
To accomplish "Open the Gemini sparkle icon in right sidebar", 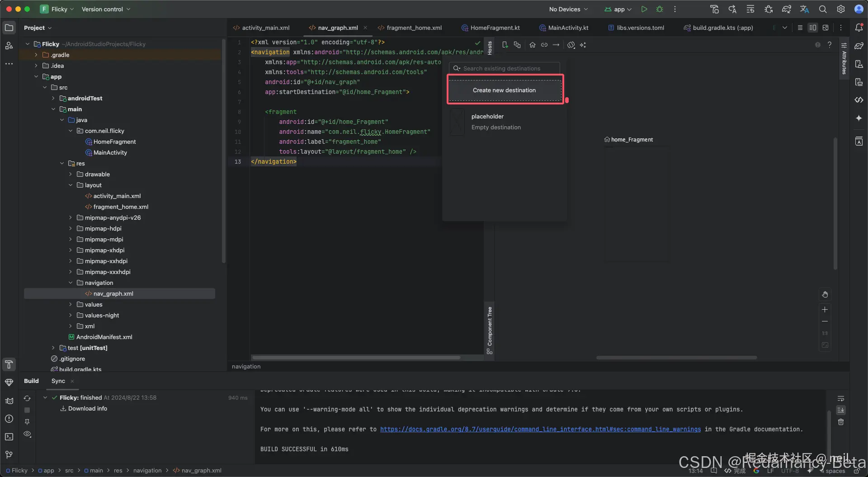I will [x=859, y=118].
